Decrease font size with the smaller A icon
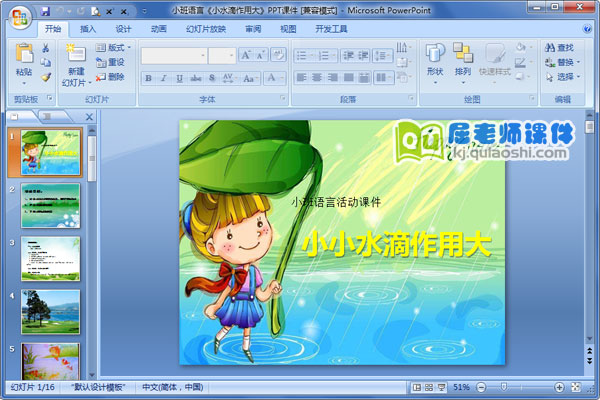The width and height of the screenshot is (600, 400). [260, 56]
